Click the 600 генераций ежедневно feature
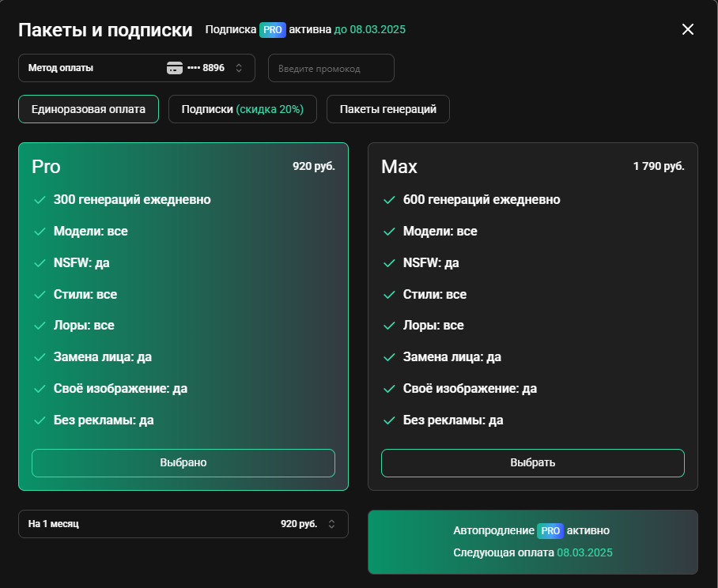This screenshot has width=718, height=588. pos(482,200)
